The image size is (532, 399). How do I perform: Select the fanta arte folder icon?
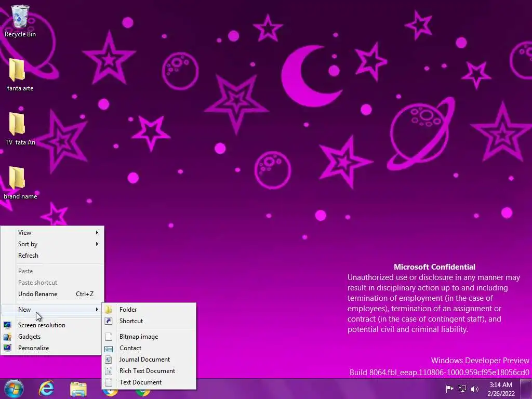point(17,70)
